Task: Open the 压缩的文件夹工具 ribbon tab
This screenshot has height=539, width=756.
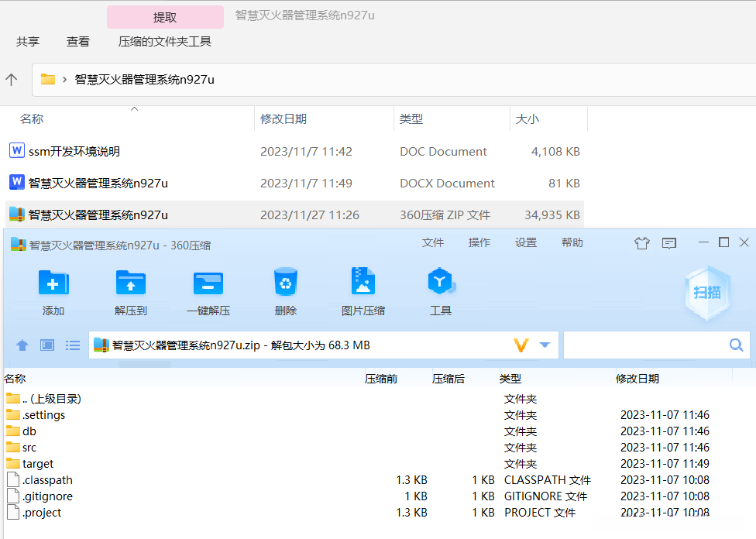Action: click(165, 42)
